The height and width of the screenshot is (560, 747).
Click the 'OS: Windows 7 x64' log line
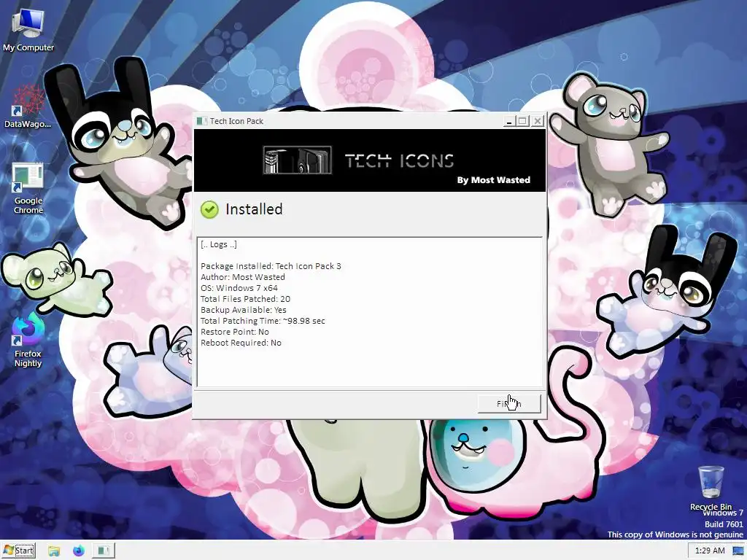(239, 288)
